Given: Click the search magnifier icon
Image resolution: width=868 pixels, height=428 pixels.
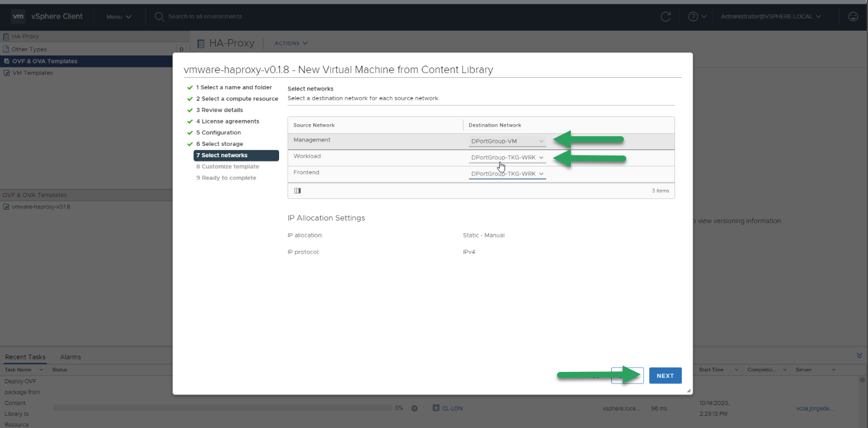Looking at the screenshot, I should click(x=160, y=16).
